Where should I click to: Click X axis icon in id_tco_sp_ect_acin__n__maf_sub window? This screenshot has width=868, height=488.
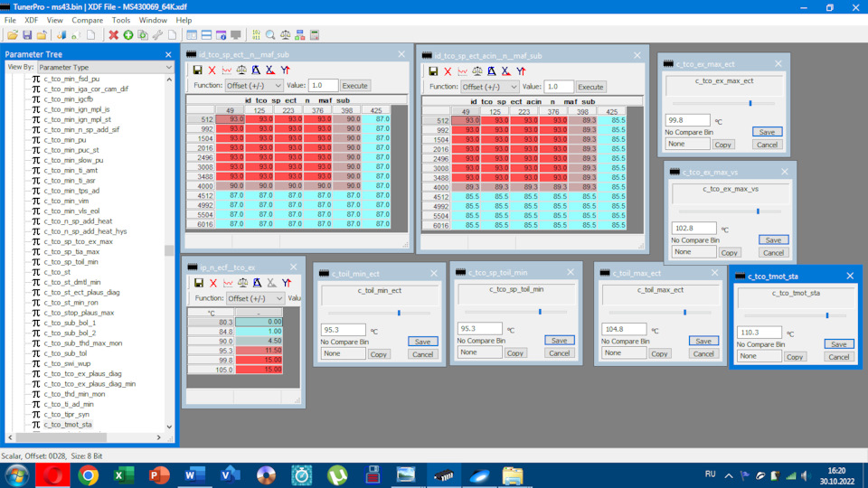pyautogui.click(x=506, y=71)
